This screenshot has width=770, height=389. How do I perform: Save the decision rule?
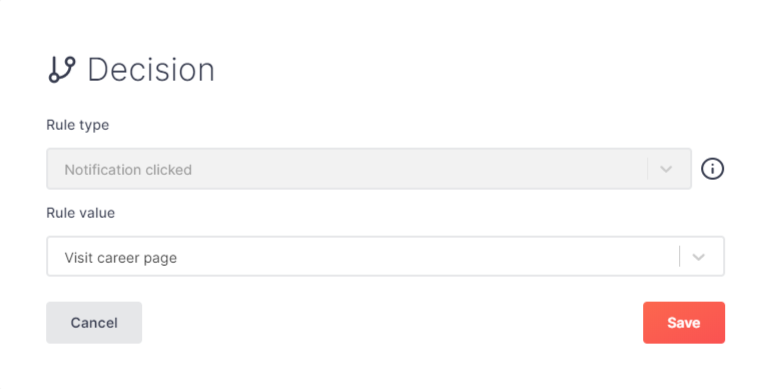[x=684, y=323]
